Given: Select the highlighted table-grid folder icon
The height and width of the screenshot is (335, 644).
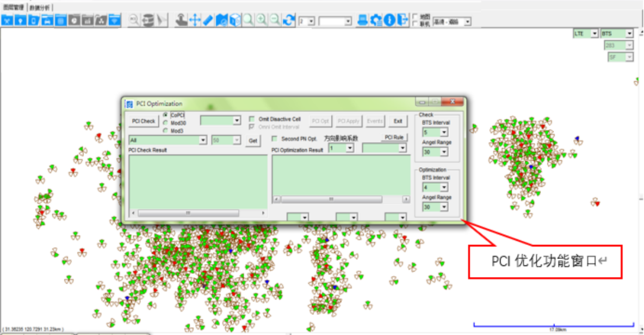Looking at the screenshot, I should pos(60,20).
